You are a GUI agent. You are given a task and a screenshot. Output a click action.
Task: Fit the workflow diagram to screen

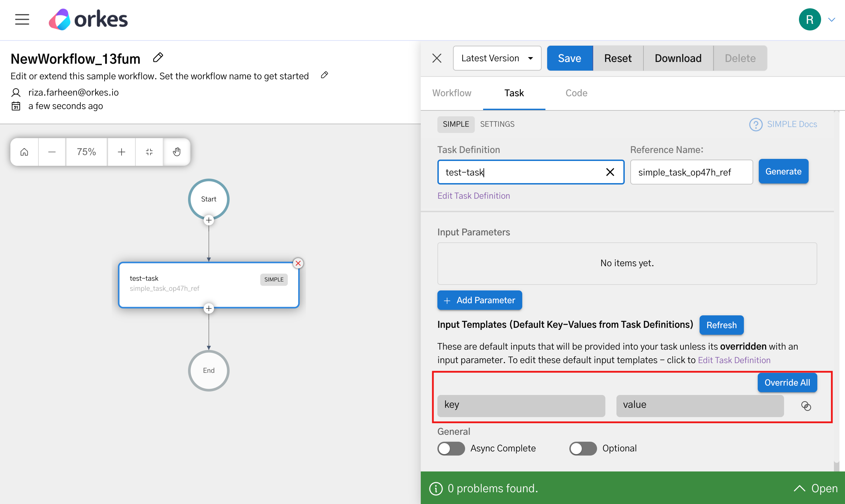[x=149, y=152]
